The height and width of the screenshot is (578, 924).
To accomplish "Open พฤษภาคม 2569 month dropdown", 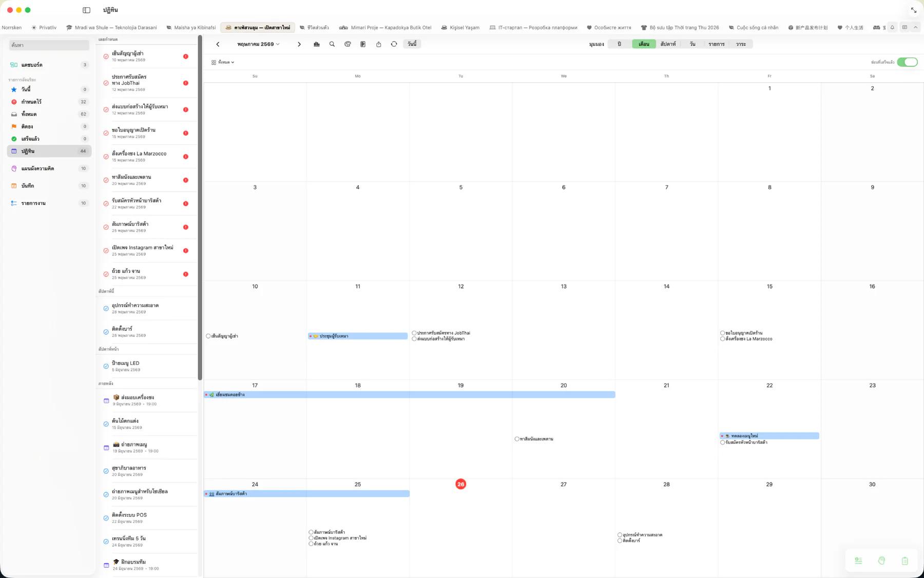I will tap(258, 44).
